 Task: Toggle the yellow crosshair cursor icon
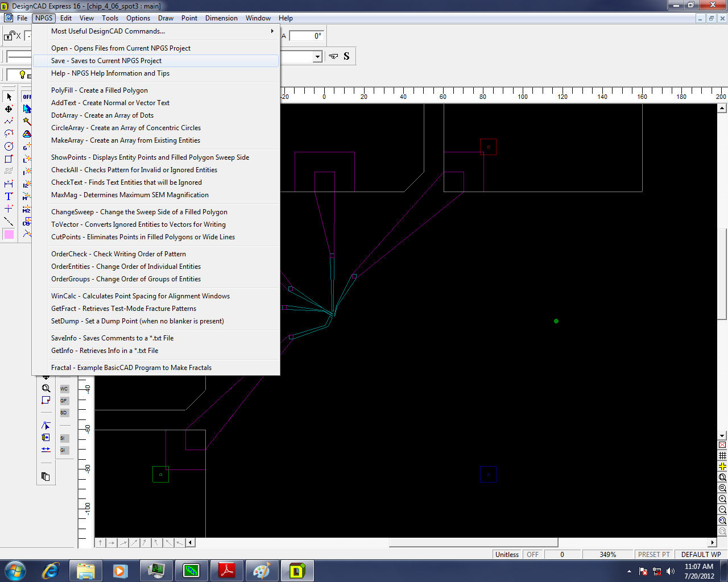coord(722,467)
